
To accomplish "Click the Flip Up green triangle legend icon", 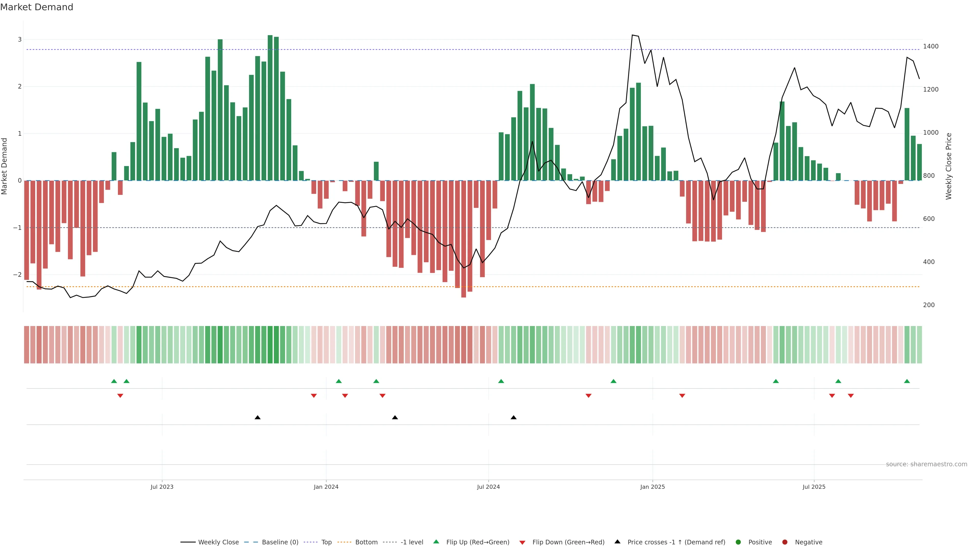I will point(436,542).
